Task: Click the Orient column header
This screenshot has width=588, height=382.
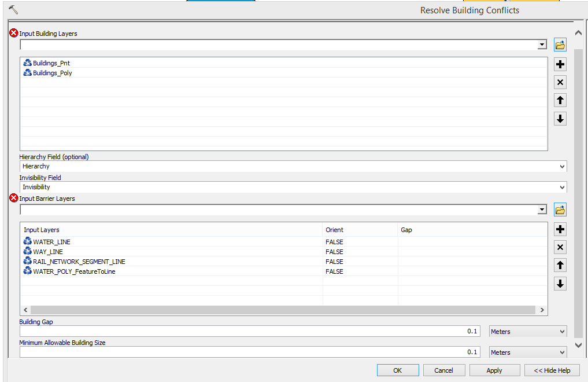Action: pos(360,230)
